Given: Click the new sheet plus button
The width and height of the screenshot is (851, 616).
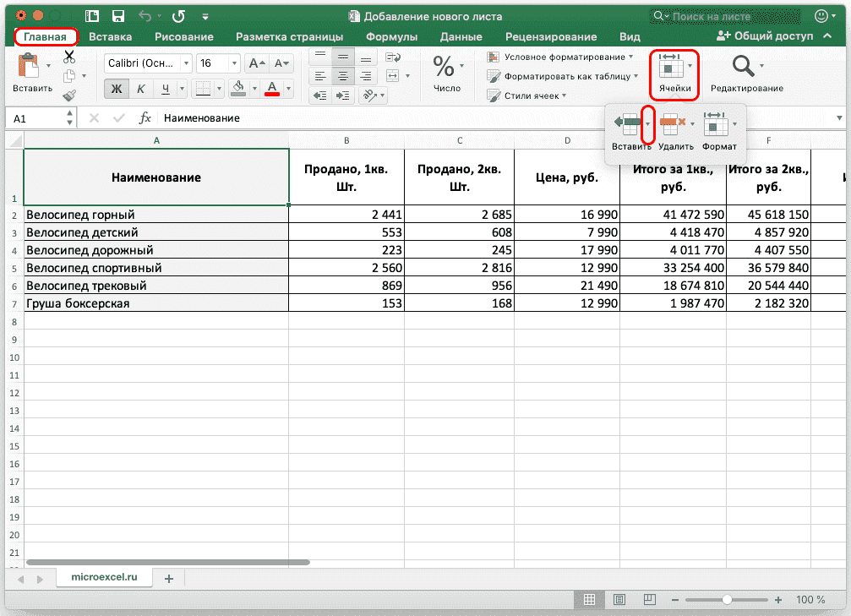Looking at the screenshot, I should (x=168, y=578).
